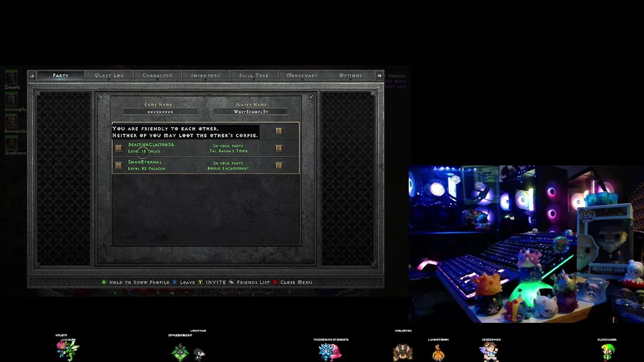Click the Hold to Show Profile prompt
The width and height of the screenshot is (644, 362).
(x=139, y=283)
